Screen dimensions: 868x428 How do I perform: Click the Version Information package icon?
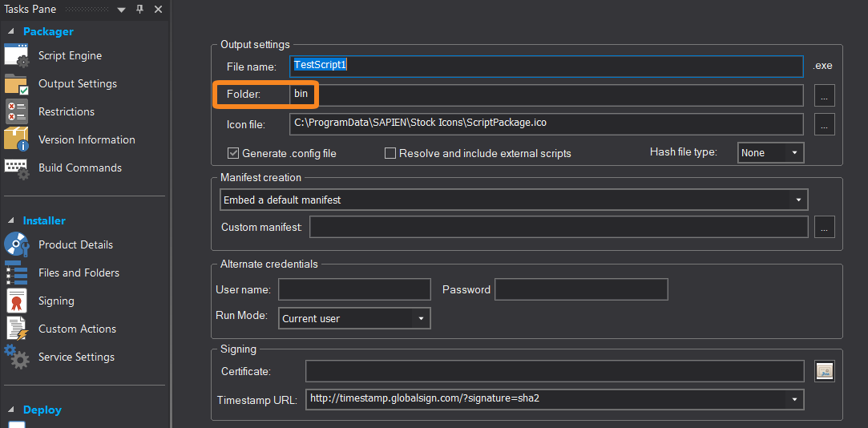click(x=17, y=139)
